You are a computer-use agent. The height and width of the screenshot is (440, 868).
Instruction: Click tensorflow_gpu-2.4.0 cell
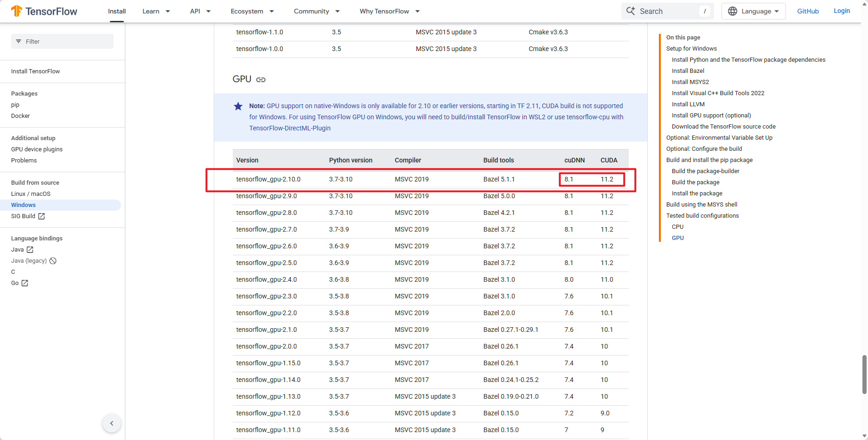(x=267, y=279)
